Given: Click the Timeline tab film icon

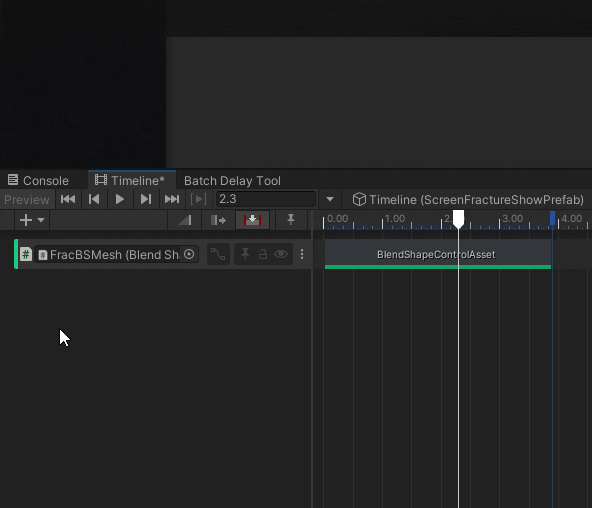Looking at the screenshot, I should tap(101, 180).
